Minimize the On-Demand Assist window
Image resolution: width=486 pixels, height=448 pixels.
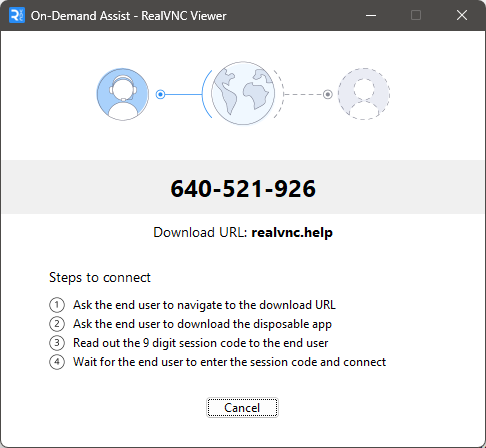[371, 15]
